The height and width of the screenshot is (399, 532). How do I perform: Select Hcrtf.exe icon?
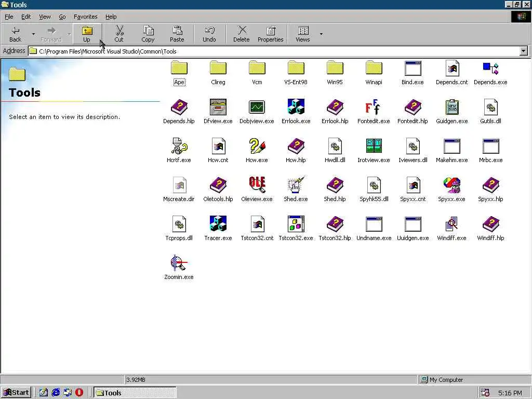pyautogui.click(x=179, y=146)
